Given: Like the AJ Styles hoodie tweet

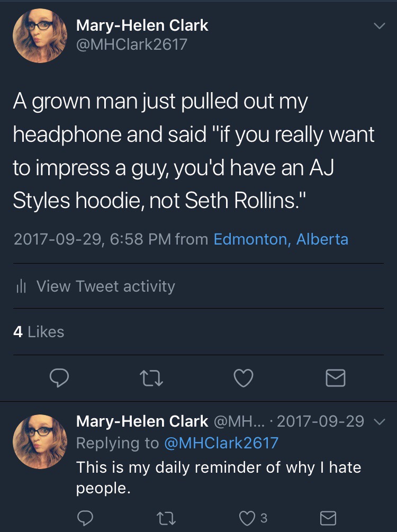Looking at the screenshot, I should [x=243, y=377].
